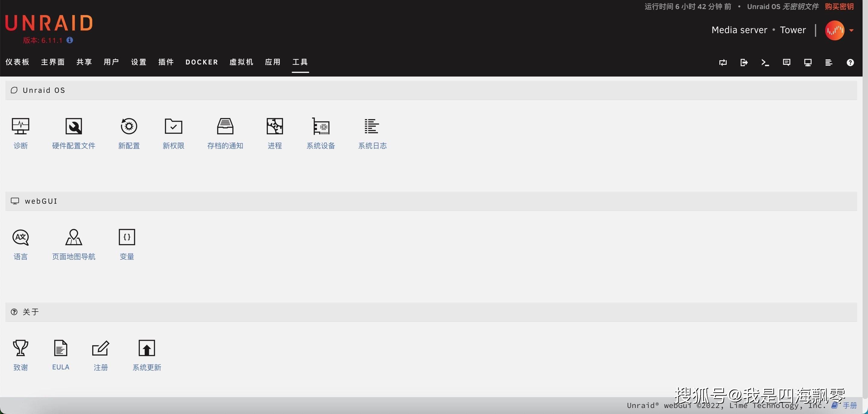This screenshot has height=414, width=868.
Task: Open the 诊断 diagnostics tool icon
Action: click(x=20, y=126)
